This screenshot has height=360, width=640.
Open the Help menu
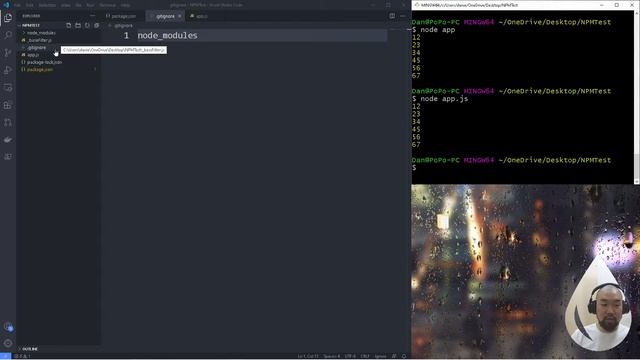[125, 5]
